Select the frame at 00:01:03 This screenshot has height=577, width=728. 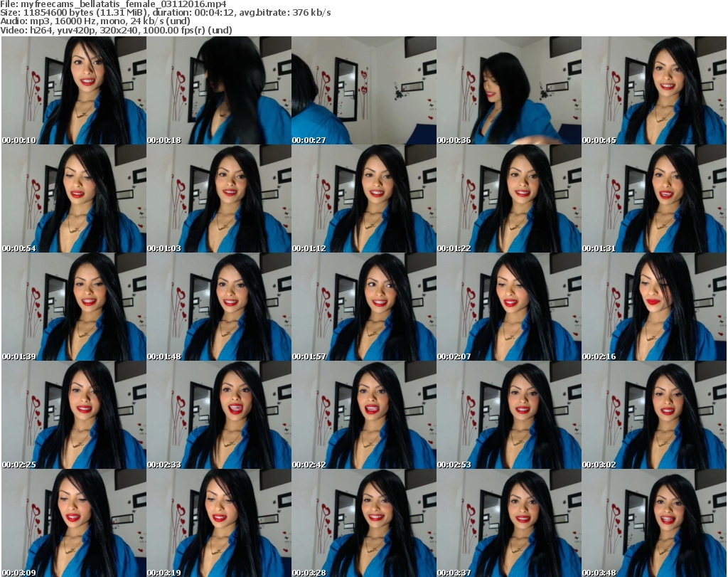click(x=219, y=198)
